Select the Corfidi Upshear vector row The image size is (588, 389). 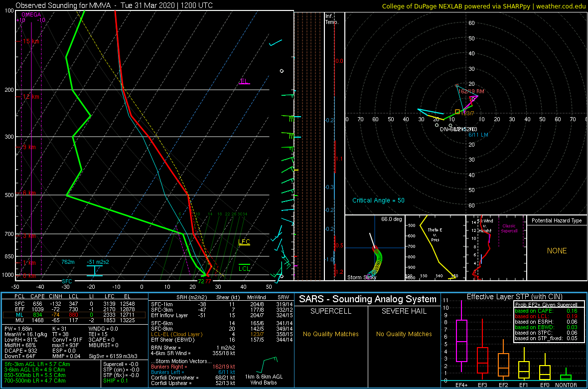(x=193, y=384)
